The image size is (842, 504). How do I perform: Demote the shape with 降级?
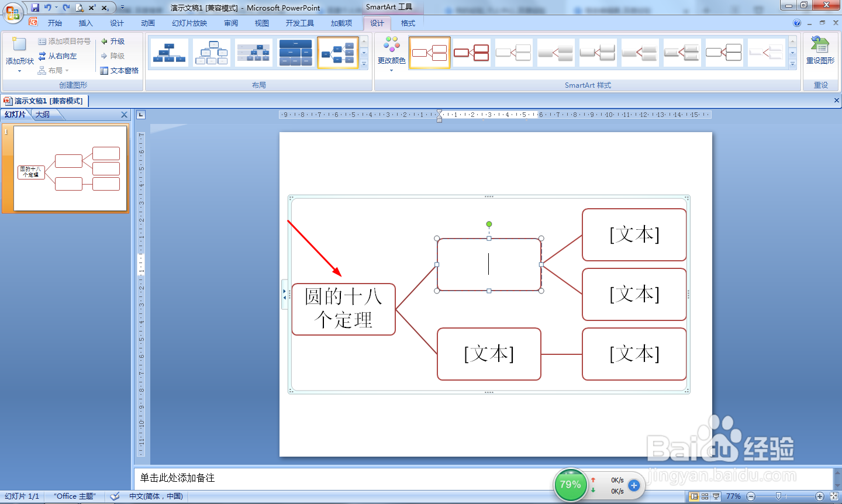112,56
